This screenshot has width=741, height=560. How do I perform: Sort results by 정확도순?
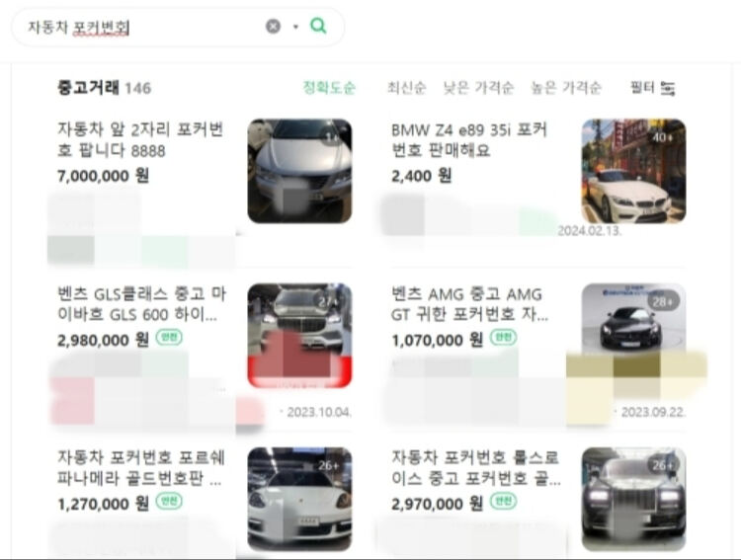point(329,88)
